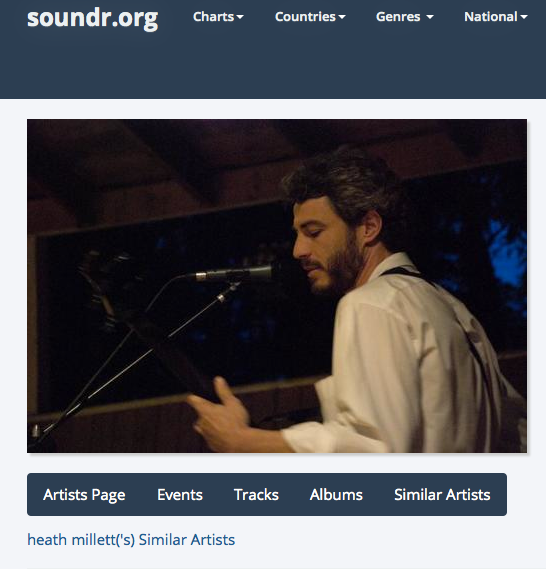The image size is (546, 569).
Task: Go to the soundr.org home logo
Action: 93,19
